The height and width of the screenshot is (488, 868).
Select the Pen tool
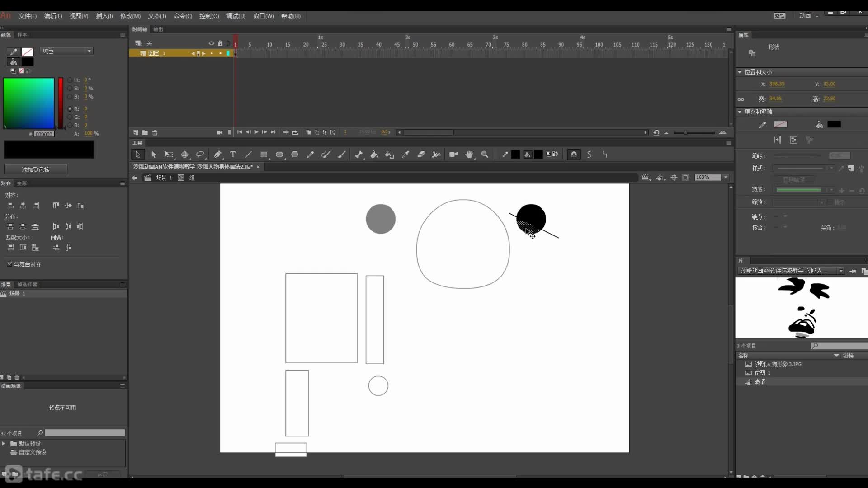coord(217,155)
